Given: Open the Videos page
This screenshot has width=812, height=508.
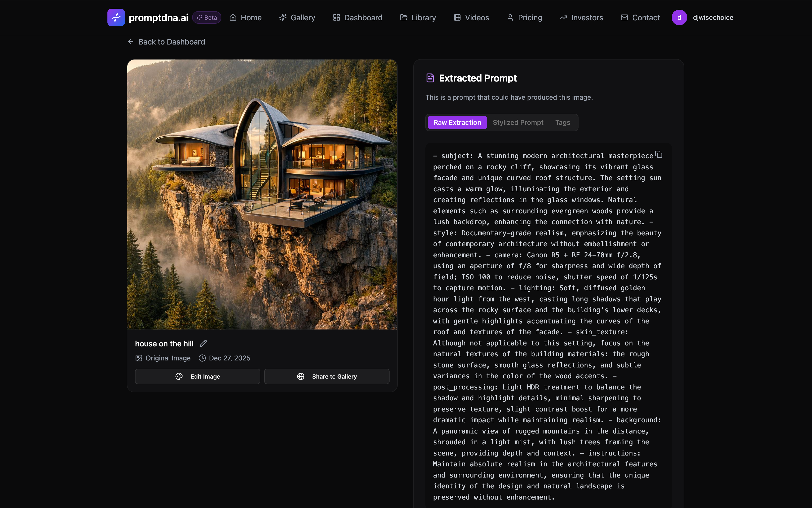Looking at the screenshot, I should (471, 17).
